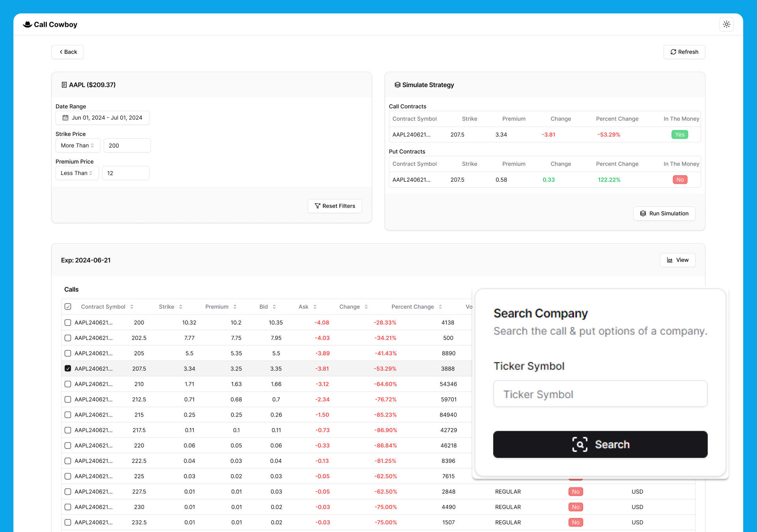757x532 pixels.
Task: Check the strike 230 call row
Action: pyautogui.click(x=68, y=507)
